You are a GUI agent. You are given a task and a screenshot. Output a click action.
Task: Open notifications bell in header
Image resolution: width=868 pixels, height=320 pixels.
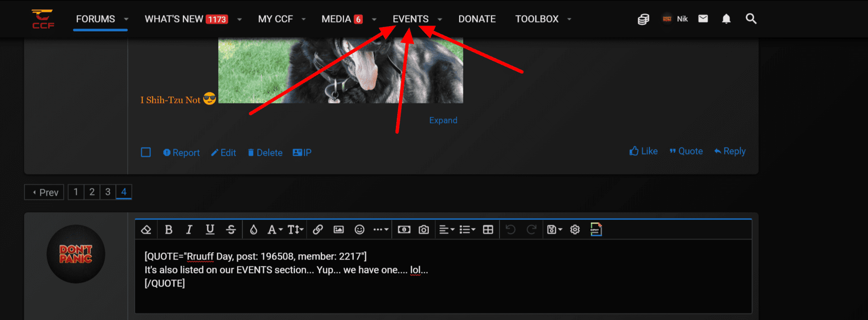[726, 19]
